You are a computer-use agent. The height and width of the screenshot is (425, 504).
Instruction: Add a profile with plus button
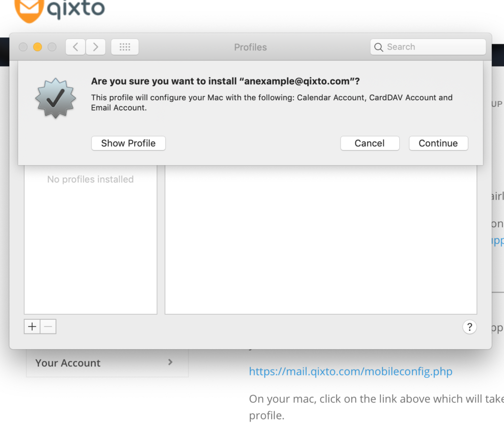pyautogui.click(x=32, y=327)
